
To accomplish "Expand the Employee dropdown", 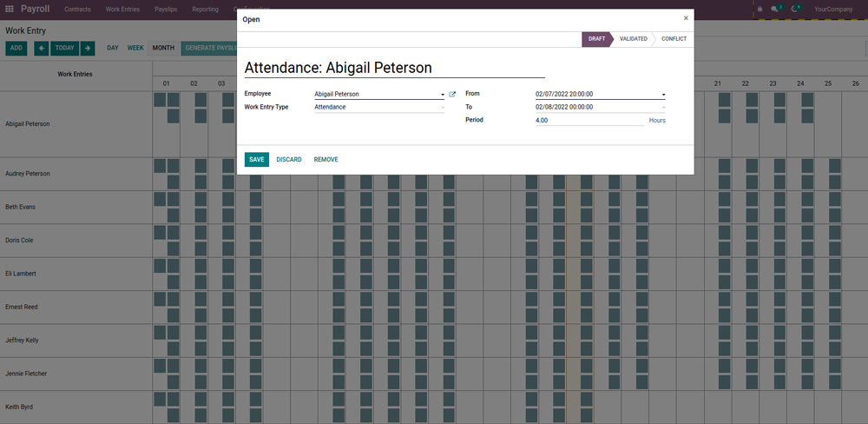I will click(443, 94).
